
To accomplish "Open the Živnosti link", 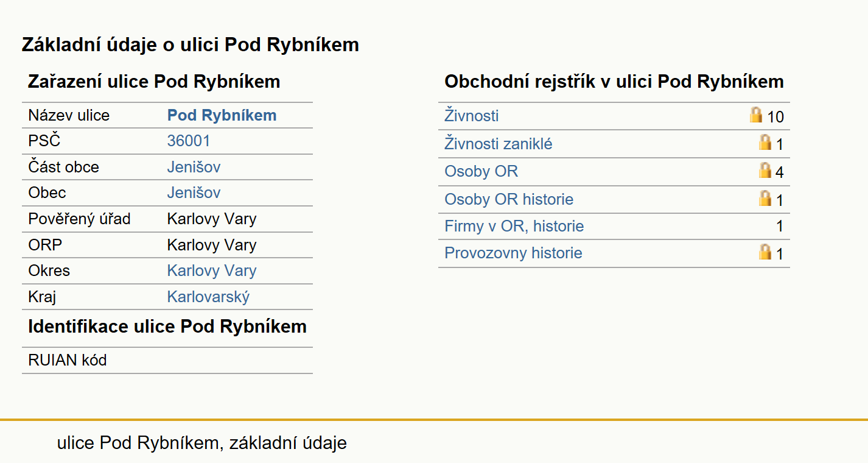I will click(472, 116).
